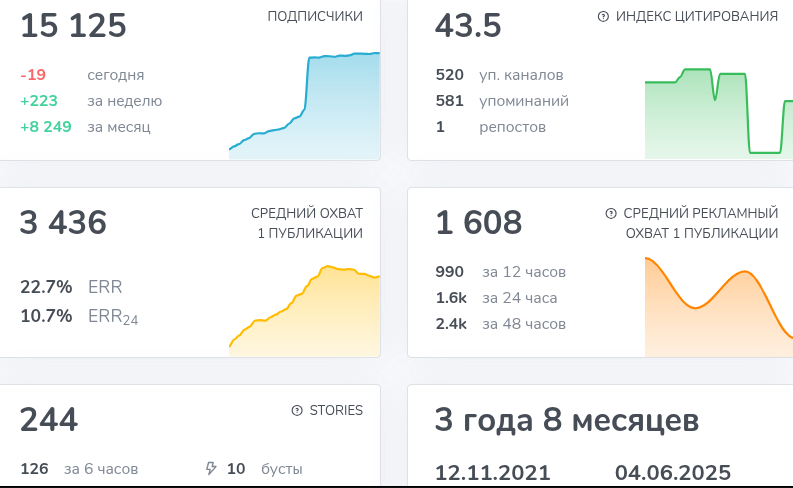Click the 1 репостов row

pos(491,126)
